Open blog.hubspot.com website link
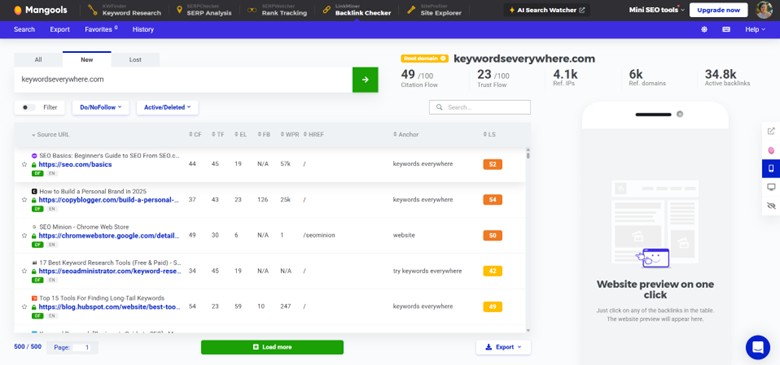The image size is (780, 365). coord(109,307)
